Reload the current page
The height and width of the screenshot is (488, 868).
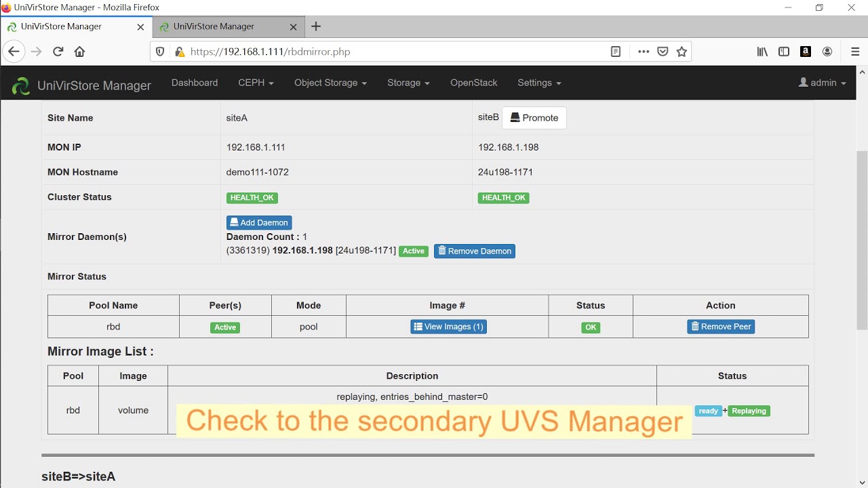[58, 52]
